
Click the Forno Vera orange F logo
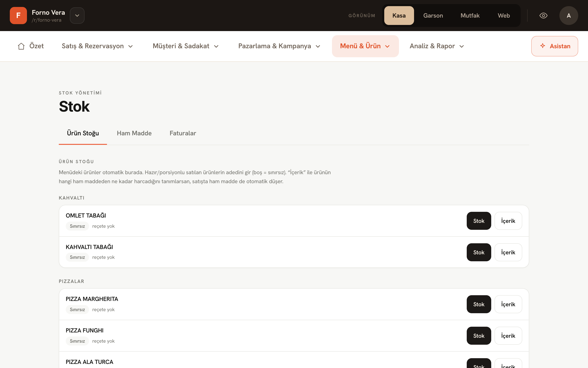click(18, 16)
